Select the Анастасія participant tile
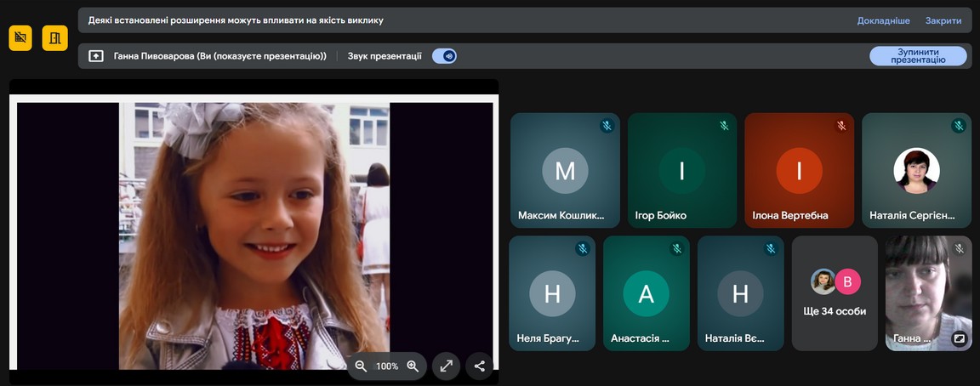This screenshot has width=980, height=386. pyautogui.click(x=646, y=293)
